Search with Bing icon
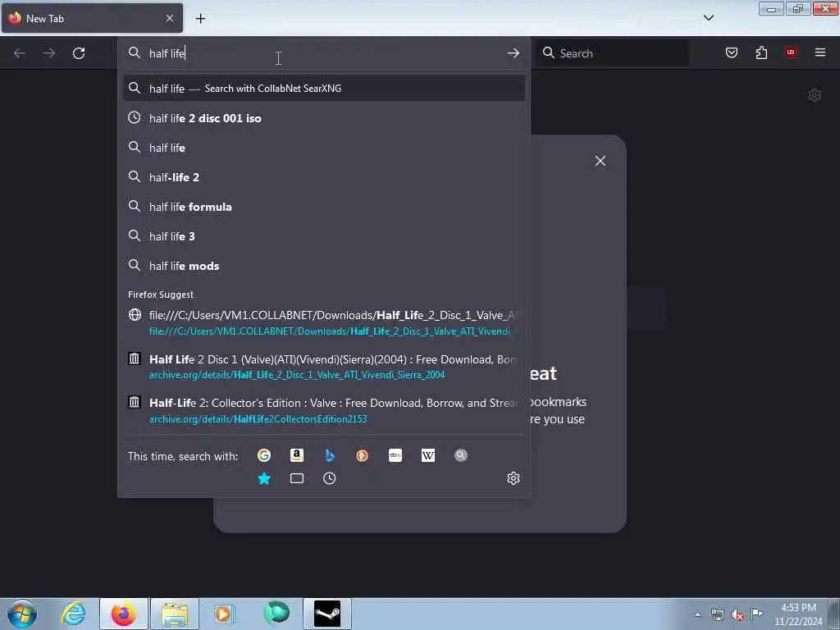 click(330, 455)
